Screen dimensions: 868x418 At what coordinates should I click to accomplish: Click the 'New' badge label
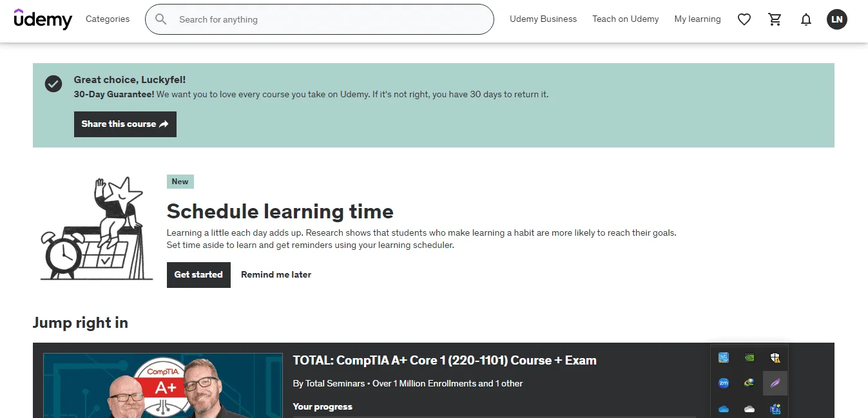coord(180,182)
